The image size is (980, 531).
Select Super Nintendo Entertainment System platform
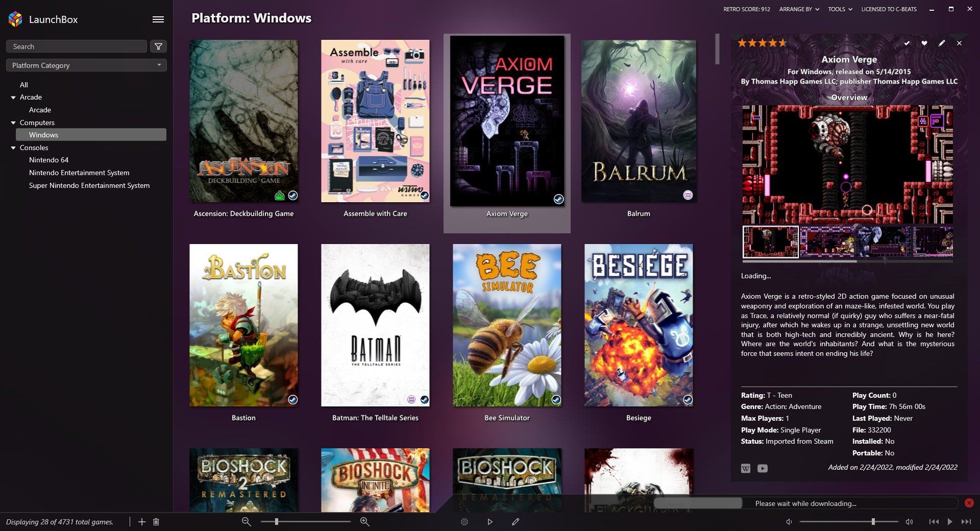89,185
